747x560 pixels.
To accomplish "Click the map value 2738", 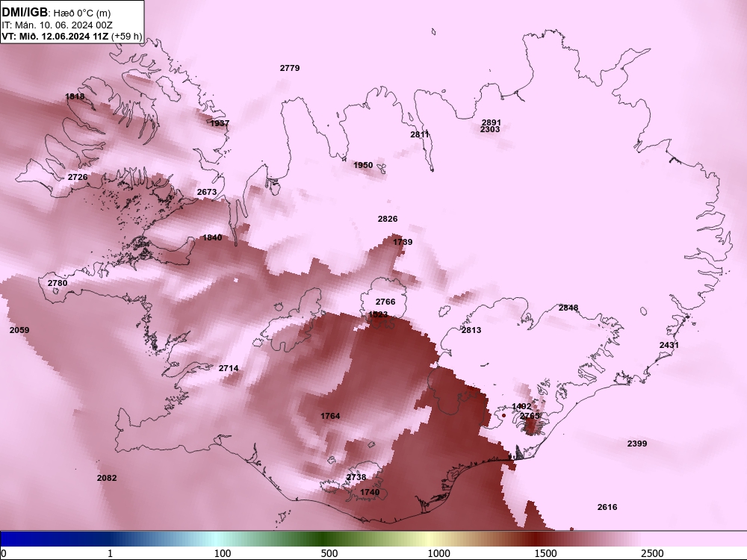I will [356, 477].
